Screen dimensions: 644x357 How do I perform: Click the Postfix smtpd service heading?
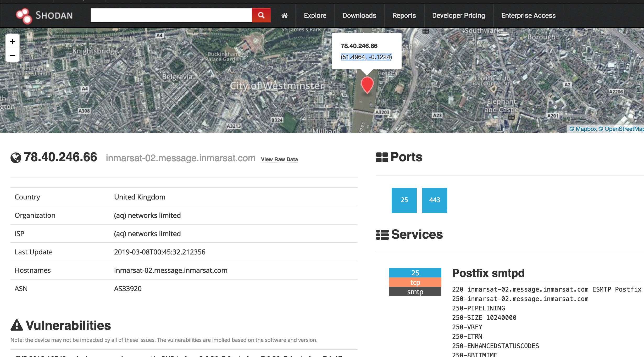click(488, 273)
